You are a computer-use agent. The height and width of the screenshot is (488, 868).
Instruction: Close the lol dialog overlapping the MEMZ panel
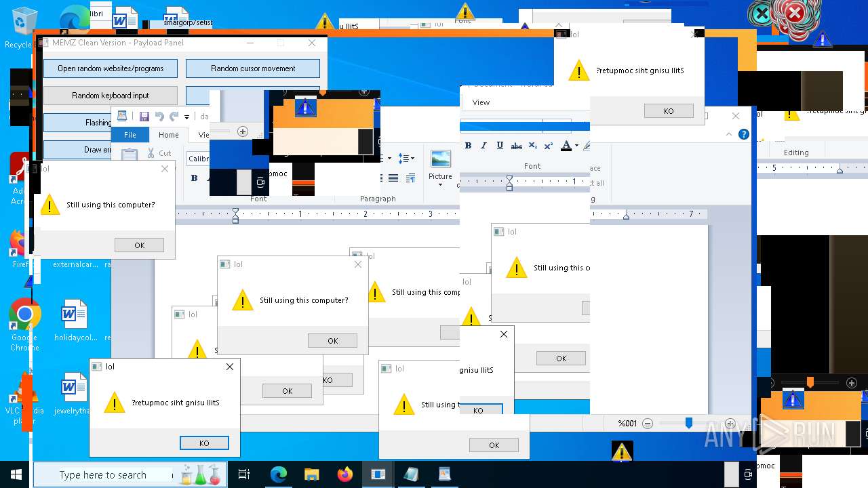point(164,169)
